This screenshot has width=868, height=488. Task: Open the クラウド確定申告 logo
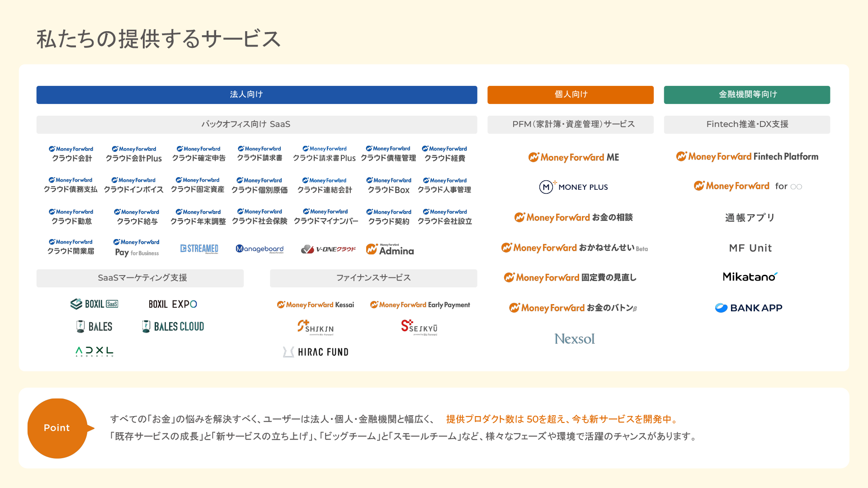(x=198, y=154)
